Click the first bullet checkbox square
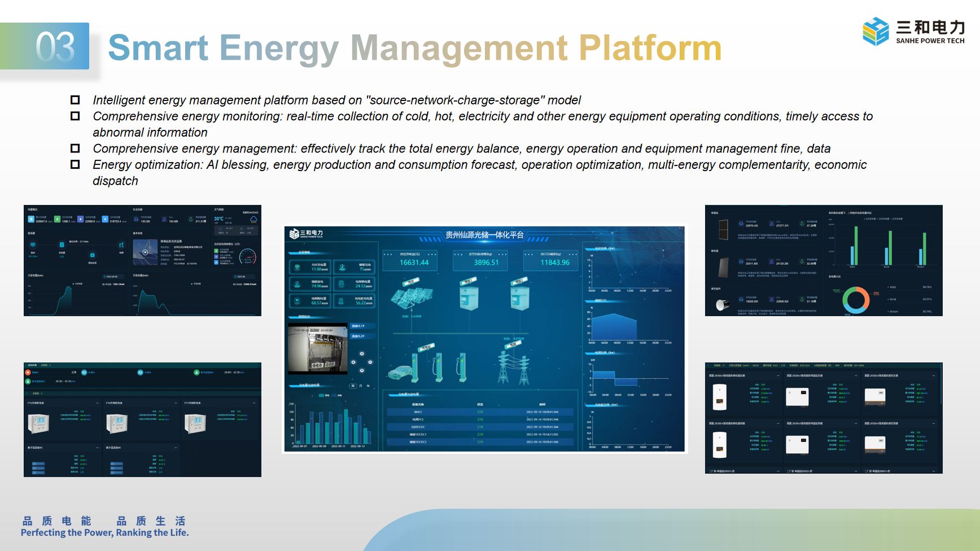This screenshot has height=551, width=980. [x=75, y=100]
